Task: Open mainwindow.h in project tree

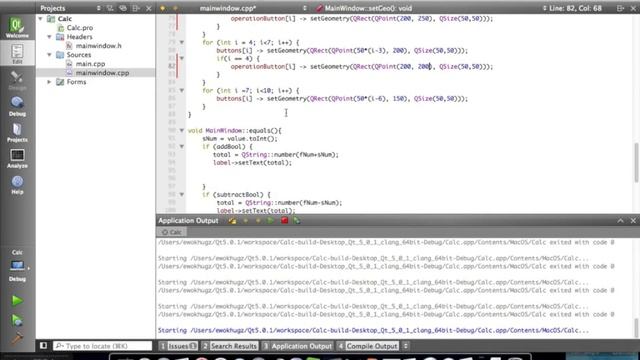Action: [98, 46]
